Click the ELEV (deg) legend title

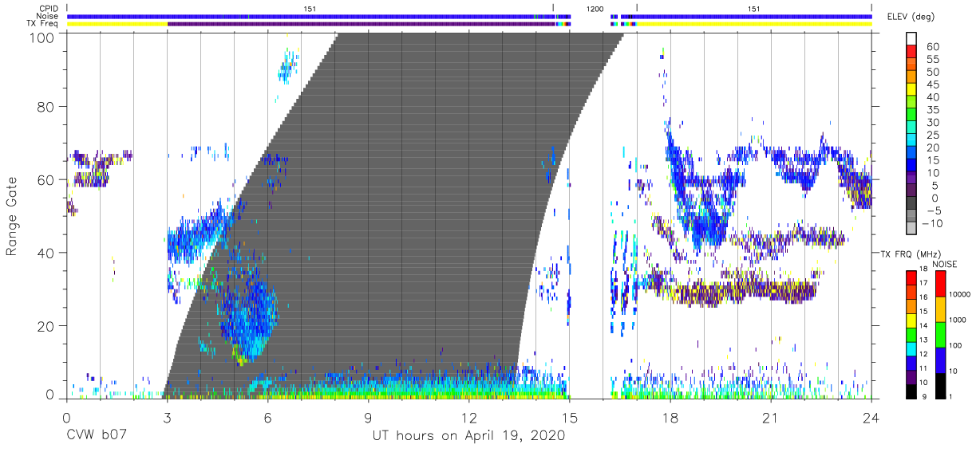(910, 17)
